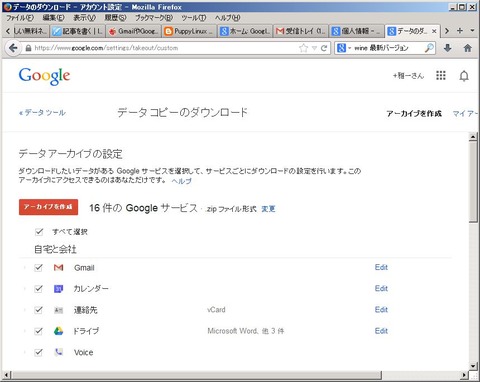This screenshot has height=382, width=480.
Task: Go back via the « データ ツール link
Action: pos(42,113)
